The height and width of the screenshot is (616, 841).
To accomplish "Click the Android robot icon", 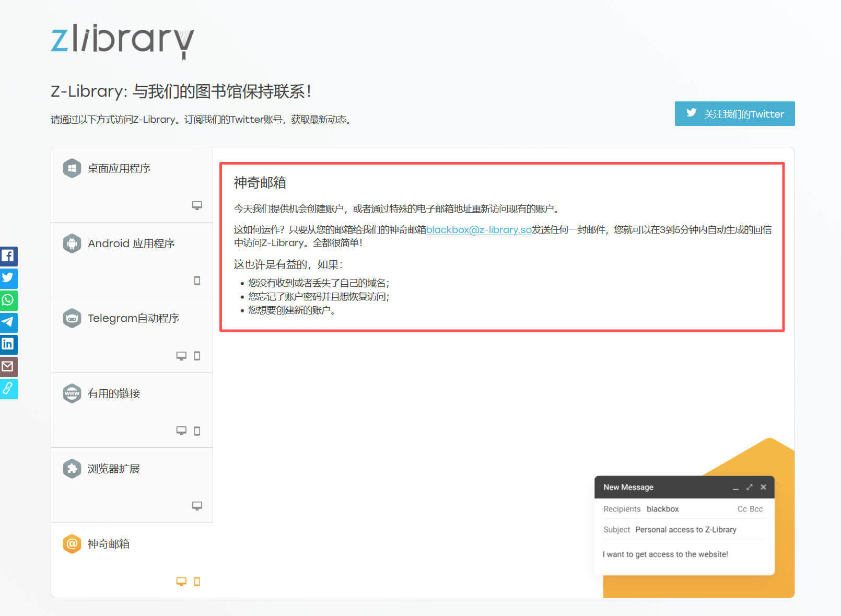I will tap(72, 243).
